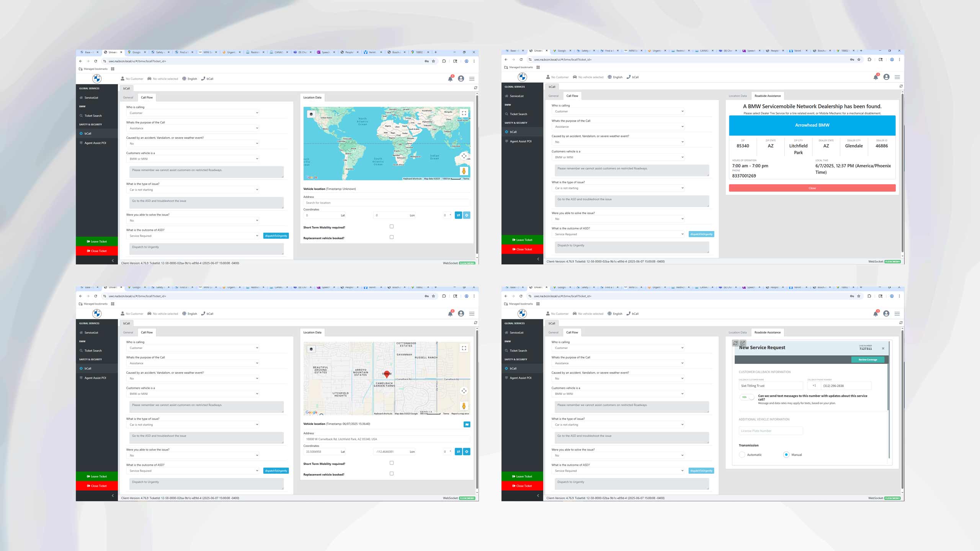Viewport: 980px width, 551px height.
Task: Choose the Manual transmission radio button
Action: (786, 455)
